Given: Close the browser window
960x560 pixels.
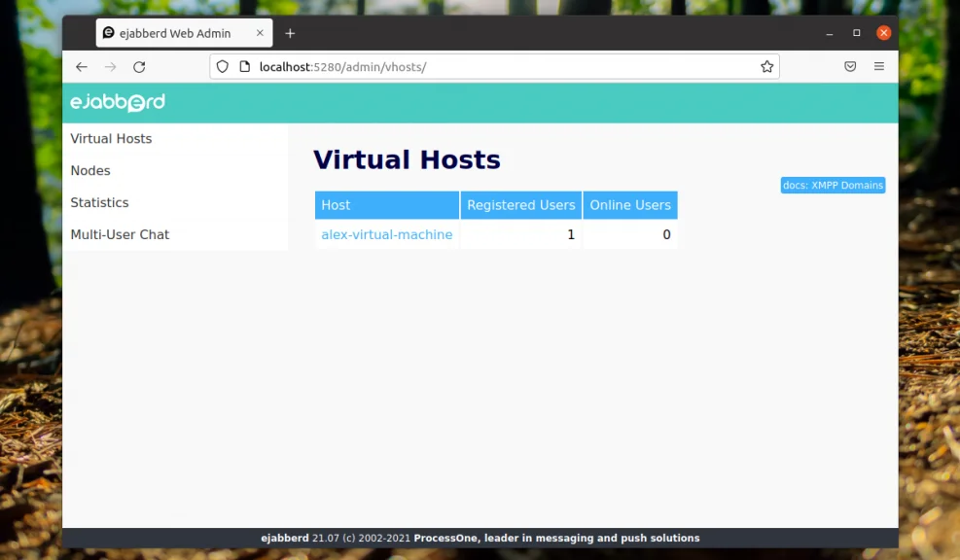Looking at the screenshot, I should click(883, 33).
